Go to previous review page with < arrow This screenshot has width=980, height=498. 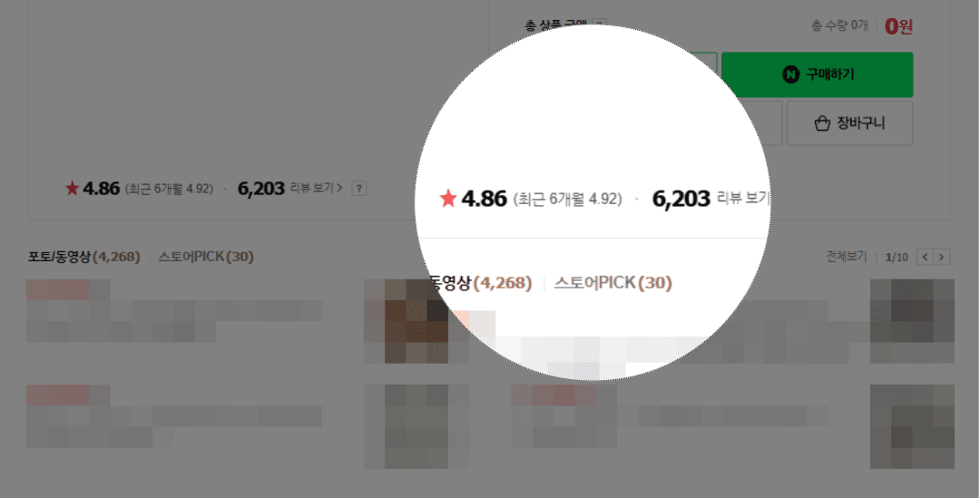click(925, 256)
